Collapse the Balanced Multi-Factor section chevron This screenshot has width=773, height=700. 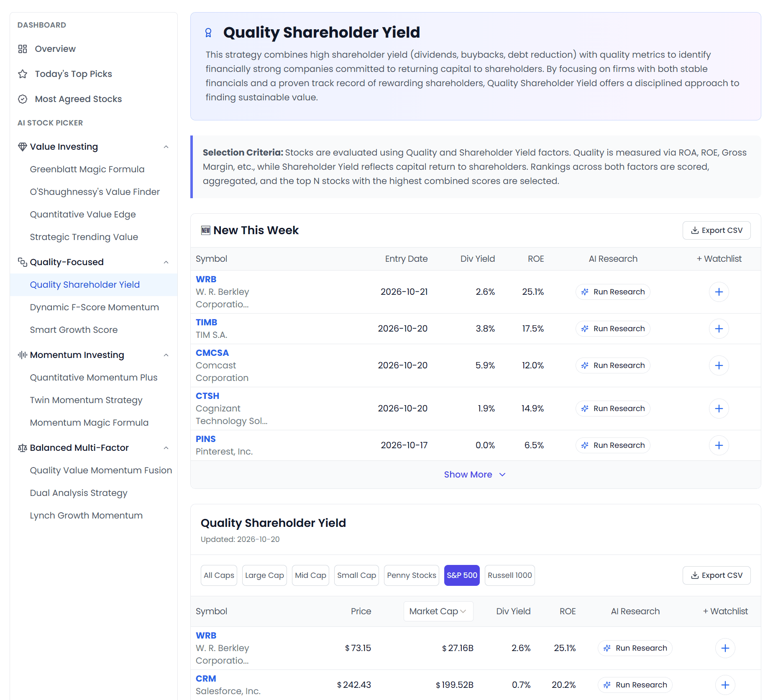[166, 448]
